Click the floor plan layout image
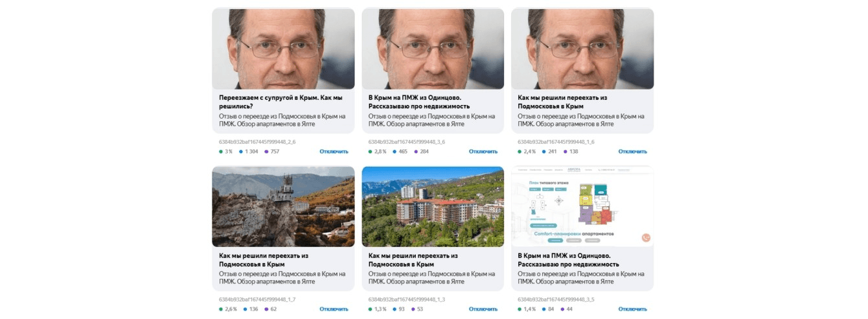This screenshot has height=319, width=868. [x=582, y=206]
